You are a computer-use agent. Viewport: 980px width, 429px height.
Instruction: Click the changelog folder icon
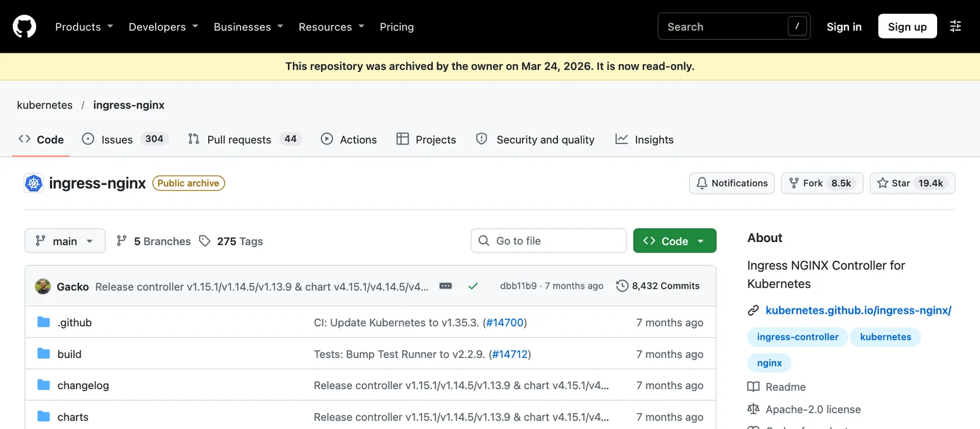coord(43,385)
